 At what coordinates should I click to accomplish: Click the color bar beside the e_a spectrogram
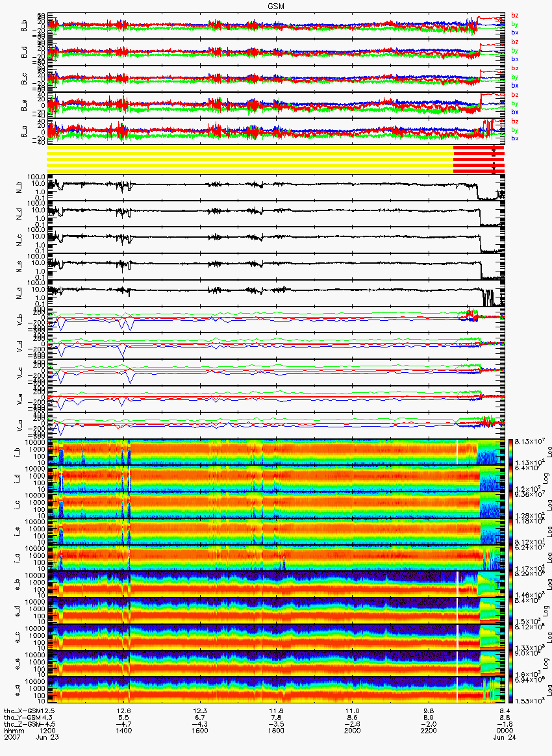tap(512, 691)
